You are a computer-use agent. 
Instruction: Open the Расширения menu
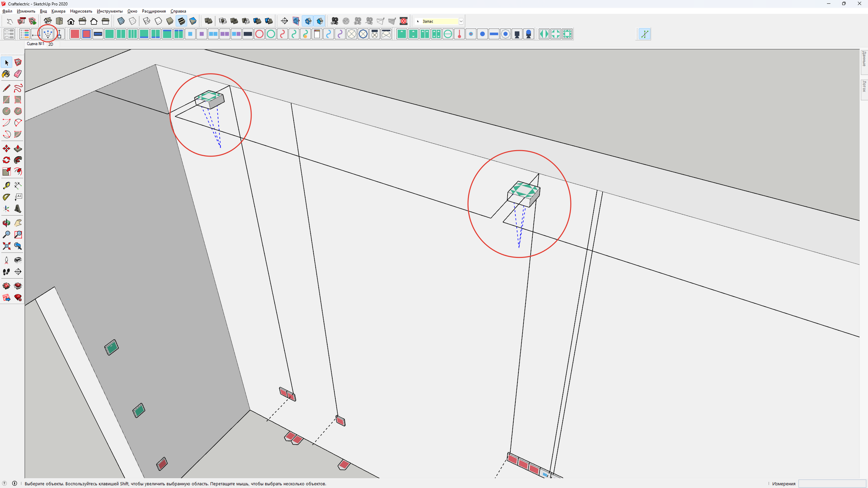[153, 11]
